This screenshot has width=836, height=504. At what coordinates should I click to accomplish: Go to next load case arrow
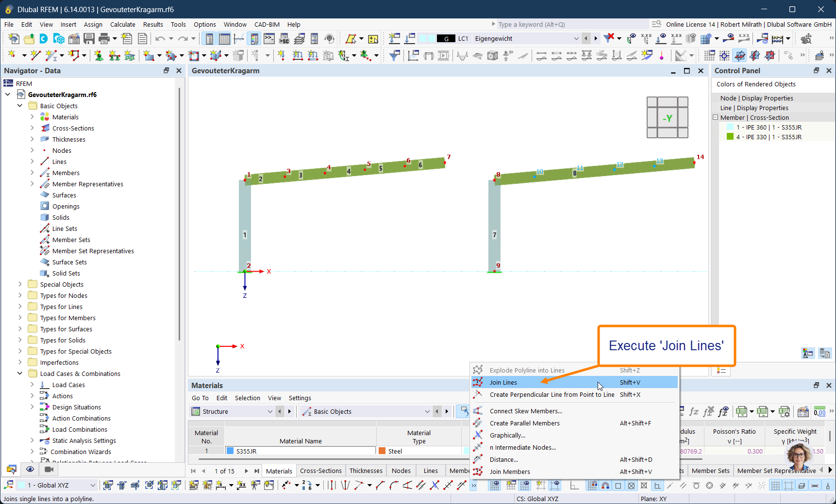pyautogui.click(x=596, y=39)
